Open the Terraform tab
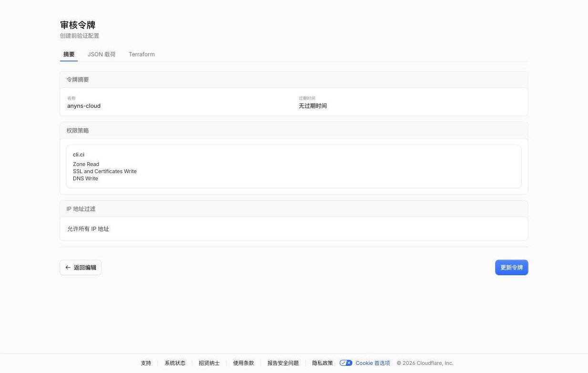Viewport: 588px width, 373px height. coord(142,54)
